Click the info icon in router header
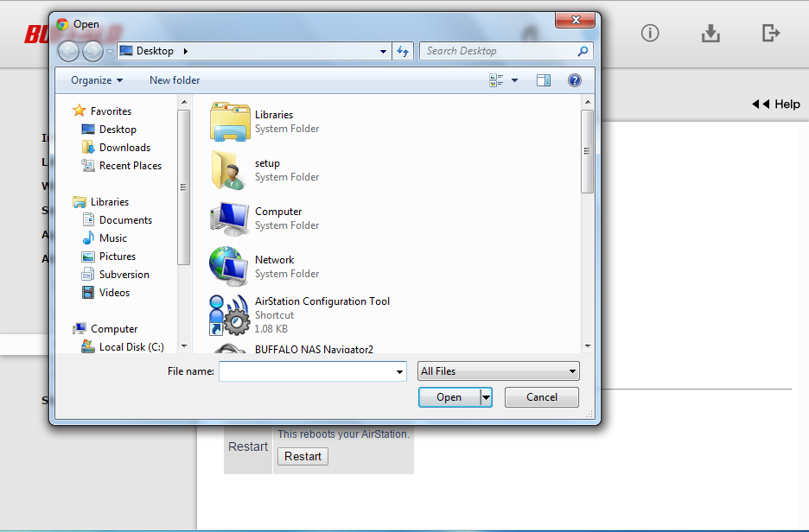The height and width of the screenshot is (532, 809). click(650, 33)
